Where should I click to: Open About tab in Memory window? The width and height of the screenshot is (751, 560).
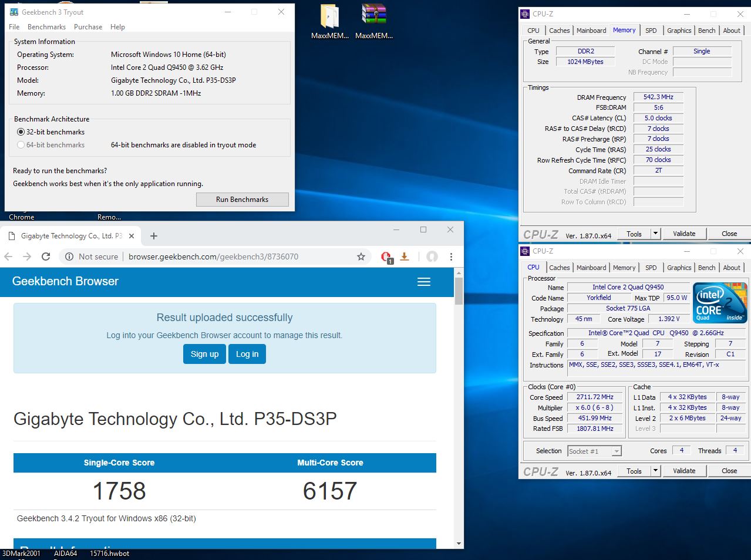pyautogui.click(x=732, y=31)
